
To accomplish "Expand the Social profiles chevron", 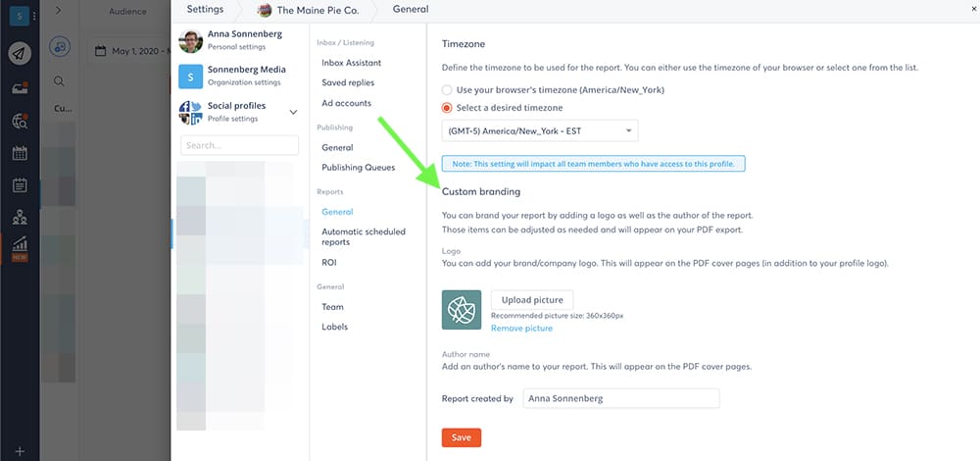I will coord(292,113).
